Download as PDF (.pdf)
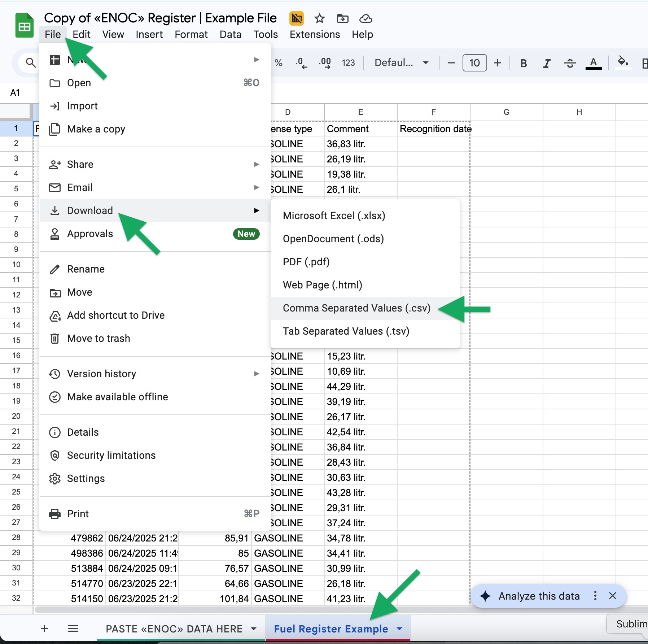 coord(365,262)
